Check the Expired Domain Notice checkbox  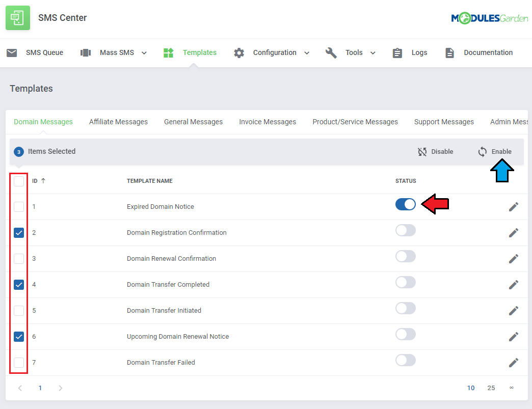[x=19, y=207]
